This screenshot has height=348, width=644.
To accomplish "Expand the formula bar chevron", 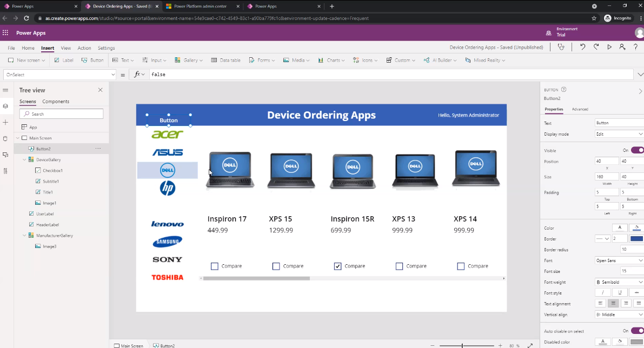I will [640, 74].
